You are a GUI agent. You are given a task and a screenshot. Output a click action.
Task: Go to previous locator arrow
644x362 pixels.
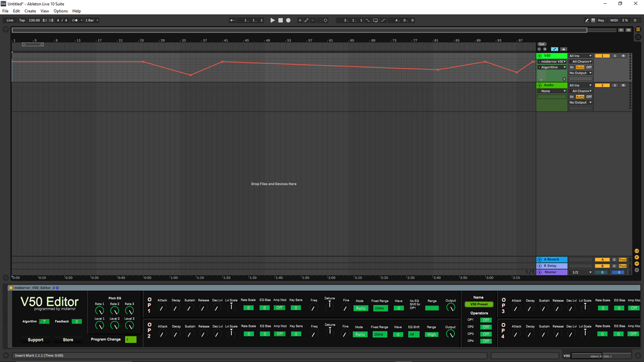[540, 49]
